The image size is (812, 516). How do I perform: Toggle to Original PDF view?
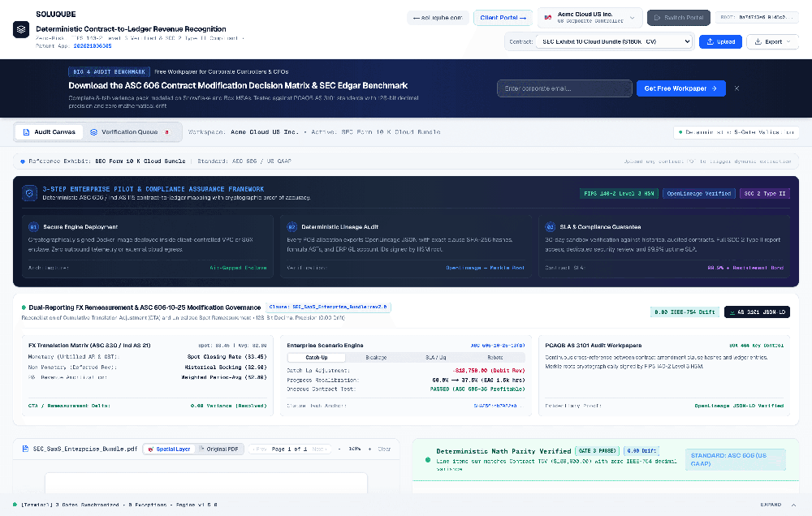[x=219, y=449]
